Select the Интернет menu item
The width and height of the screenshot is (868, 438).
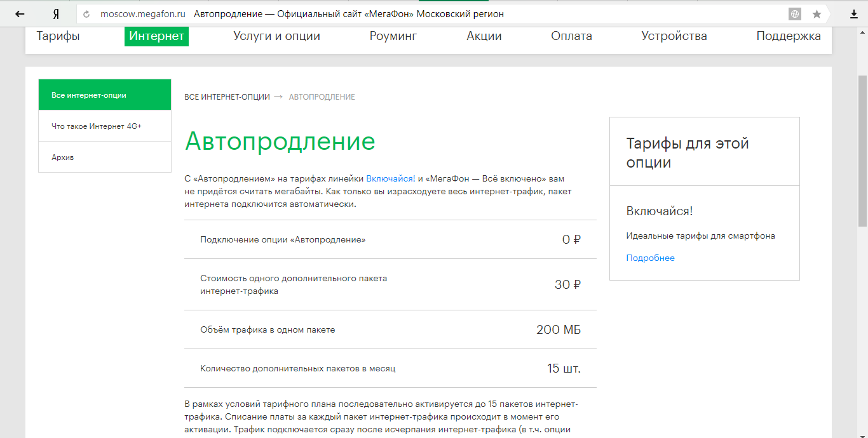pos(156,36)
